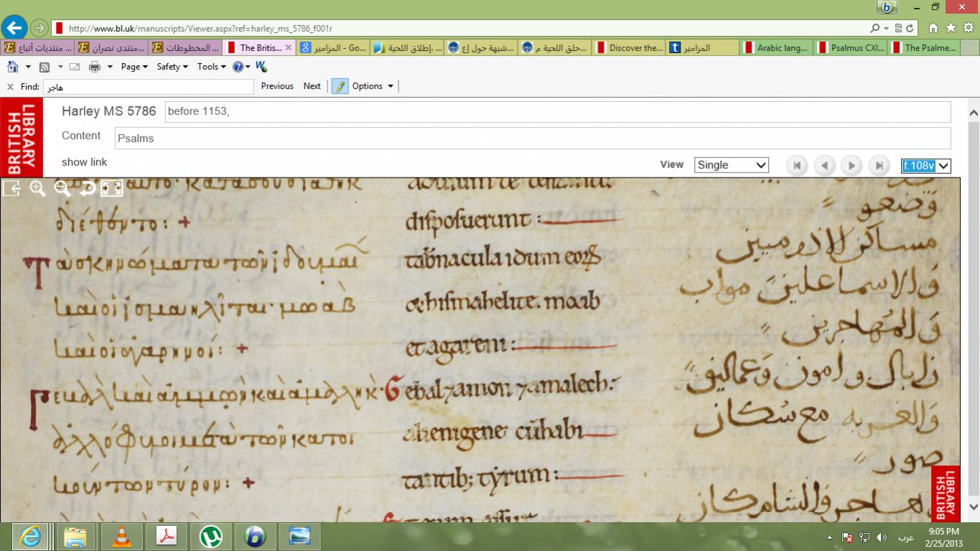Rotate the manuscript page
Screen dimensions: 980x551
(87, 188)
